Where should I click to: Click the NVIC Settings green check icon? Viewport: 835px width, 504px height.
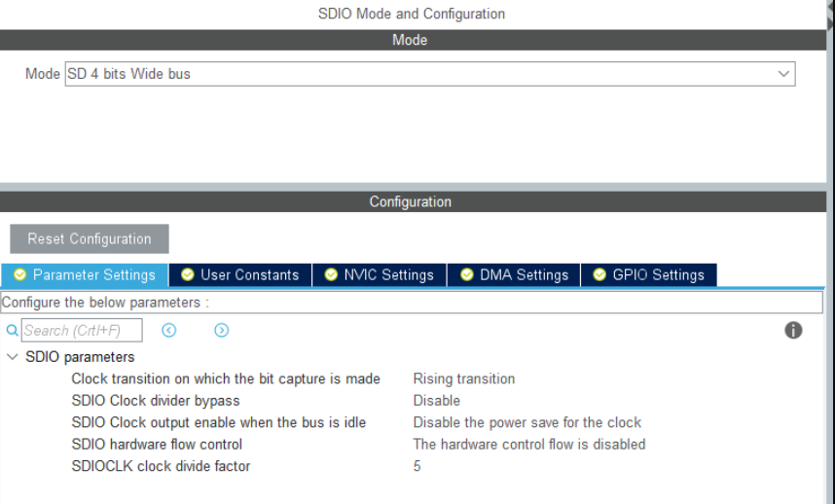[x=331, y=275]
